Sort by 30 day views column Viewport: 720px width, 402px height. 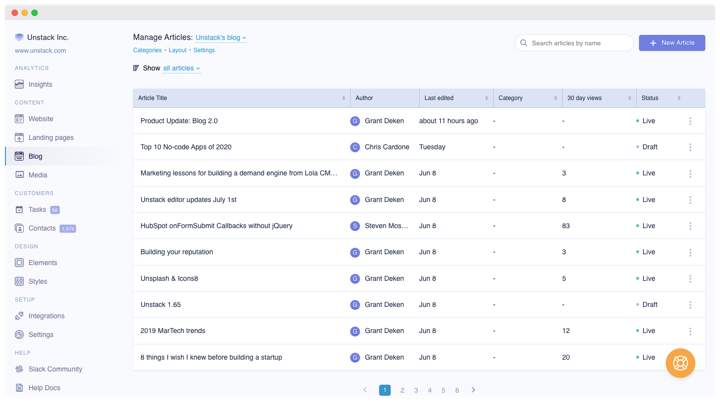630,98
